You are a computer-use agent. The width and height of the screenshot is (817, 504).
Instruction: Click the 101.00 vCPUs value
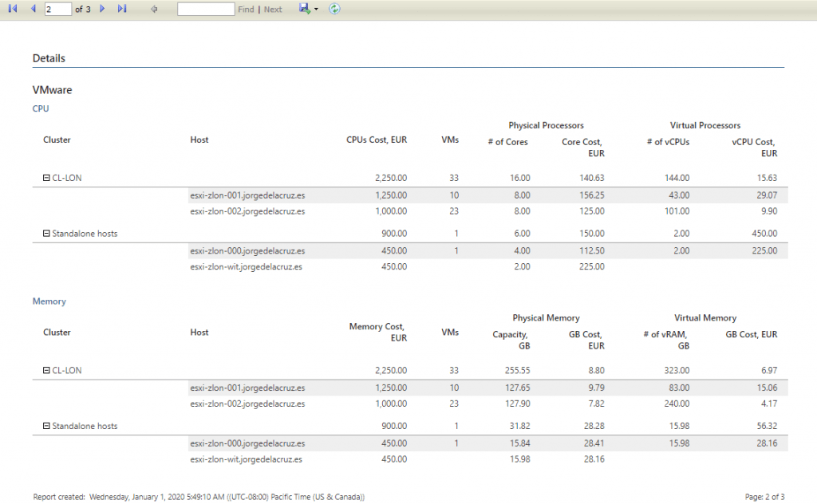point(677,211)
